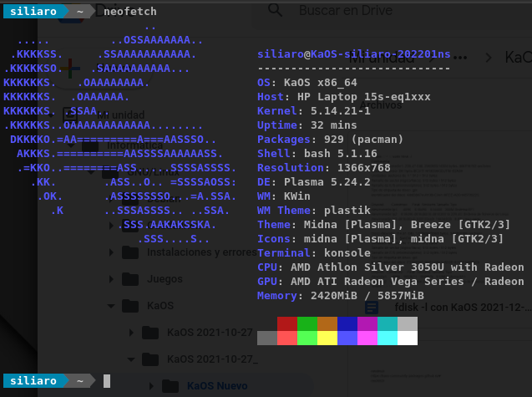Click the DE: Plasma 5.24.2 line
The height and width of the screenshot is (397, 532).
[314, 182]
